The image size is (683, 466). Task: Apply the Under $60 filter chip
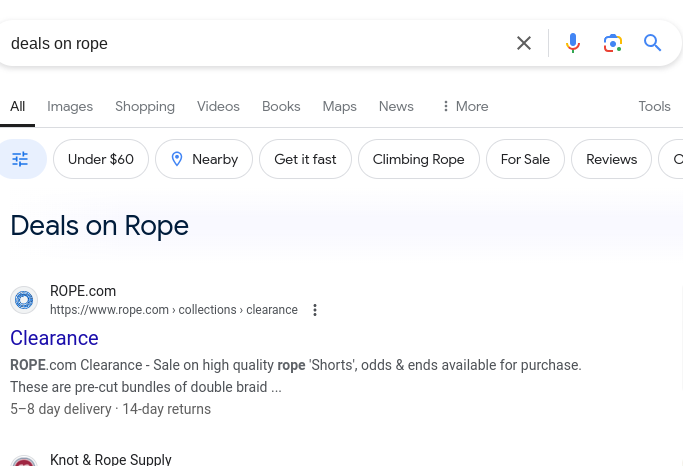click(x=101, y=159)
